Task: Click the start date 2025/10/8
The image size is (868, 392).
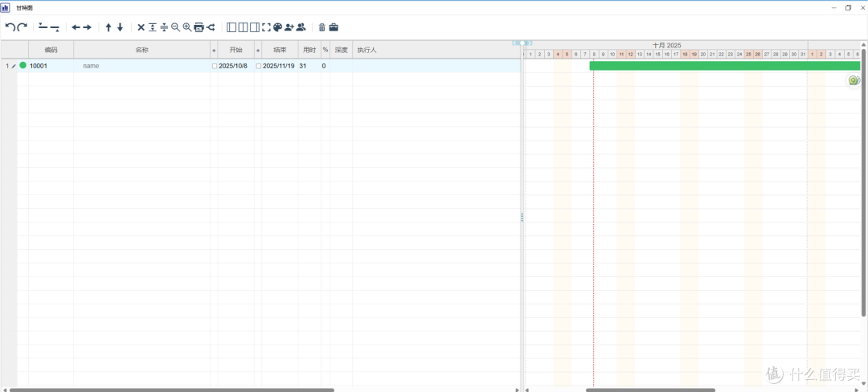Action: [233, 66]
